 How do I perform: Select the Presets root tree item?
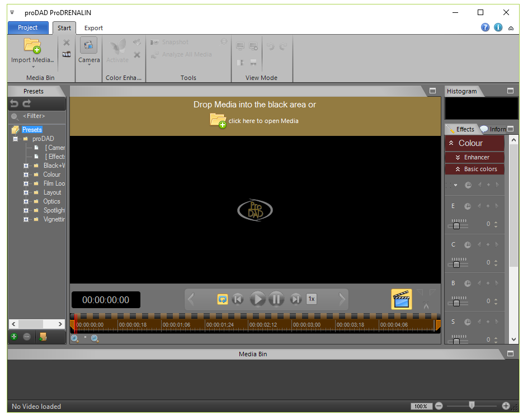point(32,130)
